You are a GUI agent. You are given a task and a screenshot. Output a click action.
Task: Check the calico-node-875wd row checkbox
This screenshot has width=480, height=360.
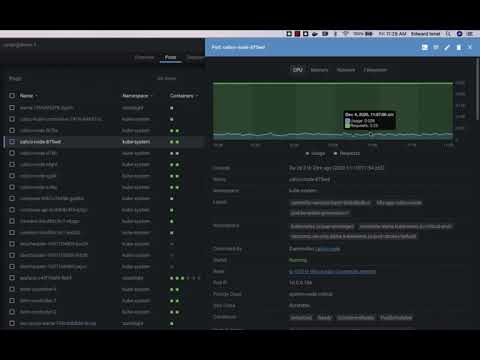coord(12,142)
